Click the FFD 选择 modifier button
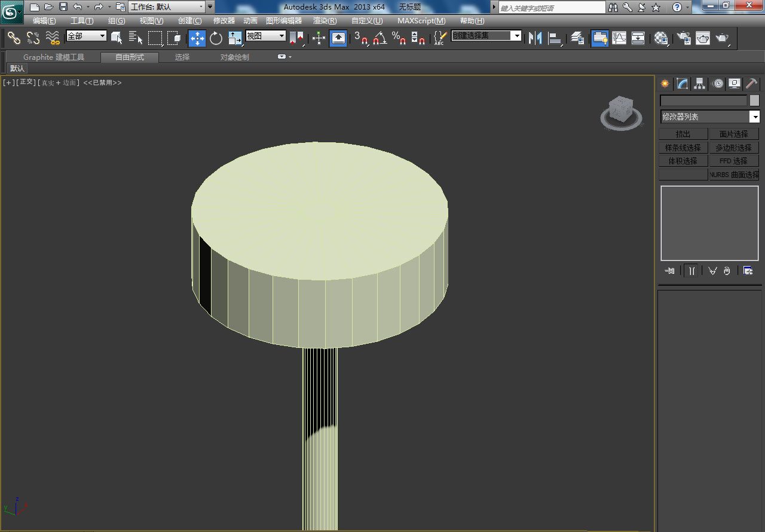 tap(734, 161)
